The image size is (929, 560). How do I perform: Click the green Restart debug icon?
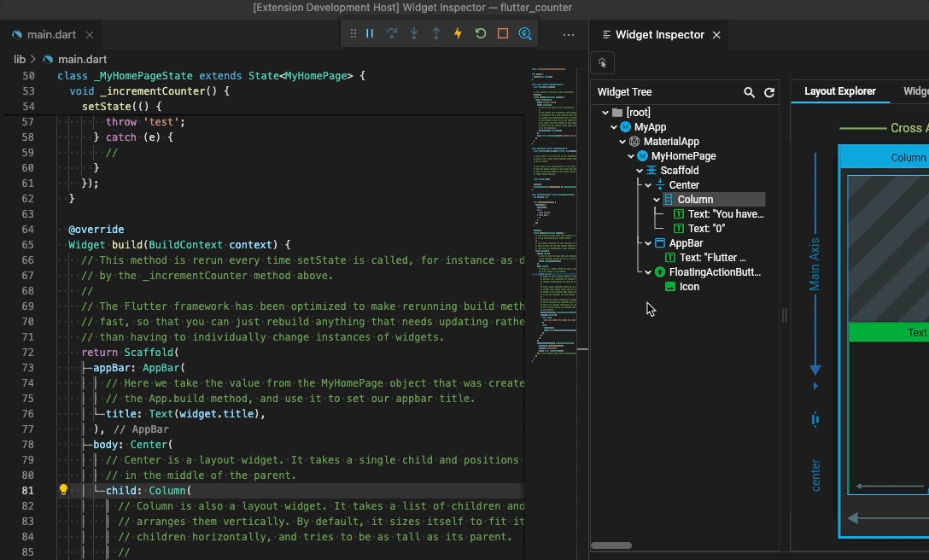(x=481, y=34)
